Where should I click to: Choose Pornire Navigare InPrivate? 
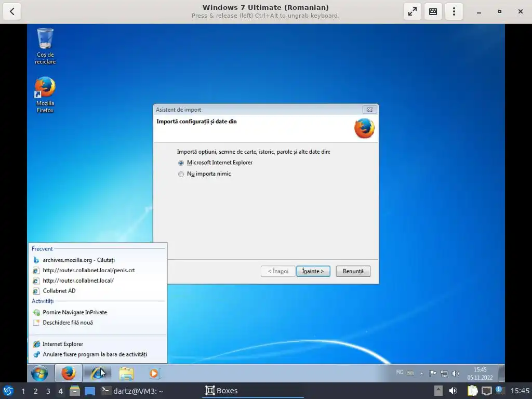(x=98, y=312)
